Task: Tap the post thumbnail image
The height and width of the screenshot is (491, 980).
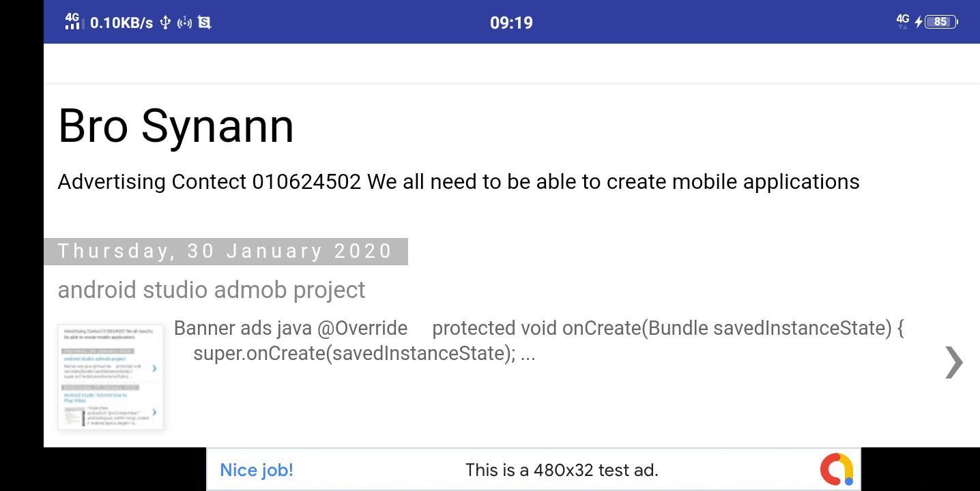Action: (111, 377)
